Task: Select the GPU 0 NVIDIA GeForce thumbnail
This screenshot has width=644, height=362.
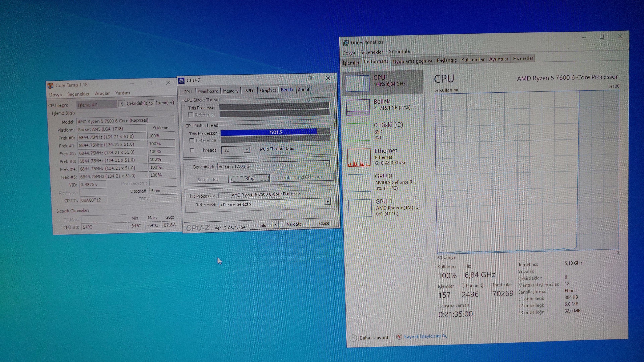Action: (360, 183)
